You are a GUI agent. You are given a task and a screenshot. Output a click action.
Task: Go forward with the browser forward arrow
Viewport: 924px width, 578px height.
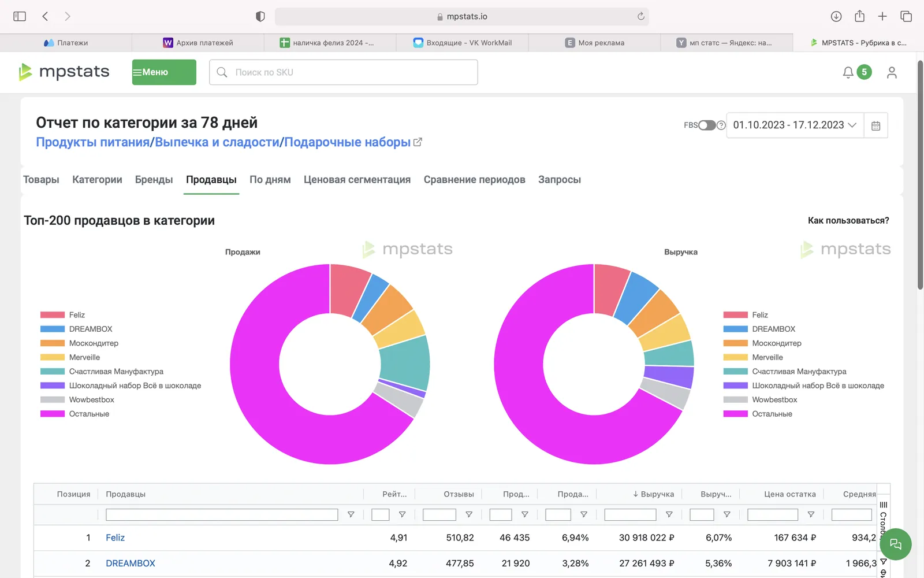tap(68, 16)
